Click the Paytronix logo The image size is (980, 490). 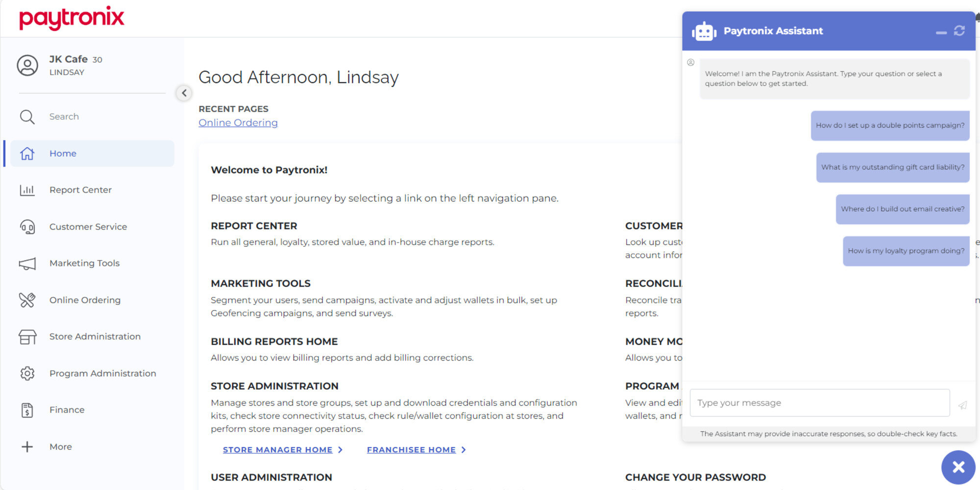[x=72, y=18]
